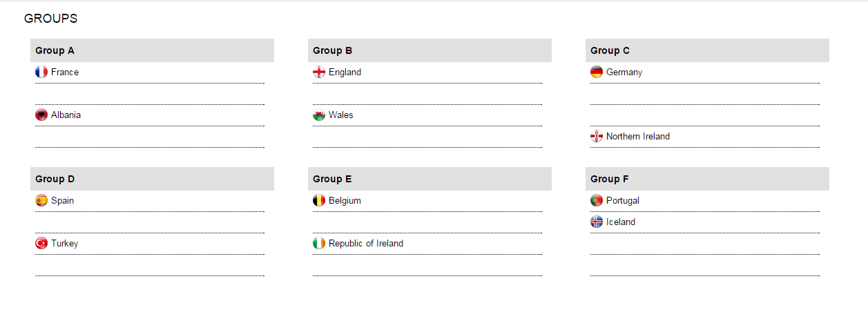Click the Iceland flag icon
This screenshot has height=310, width=868.
(597, 222)
